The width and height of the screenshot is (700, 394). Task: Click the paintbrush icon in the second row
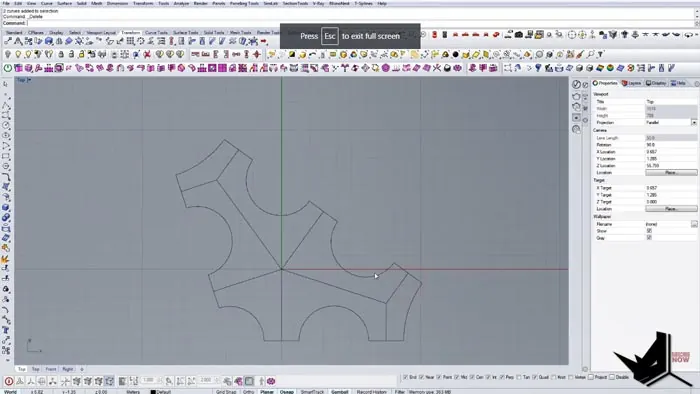pyautogui.click(x=580, y=54)
